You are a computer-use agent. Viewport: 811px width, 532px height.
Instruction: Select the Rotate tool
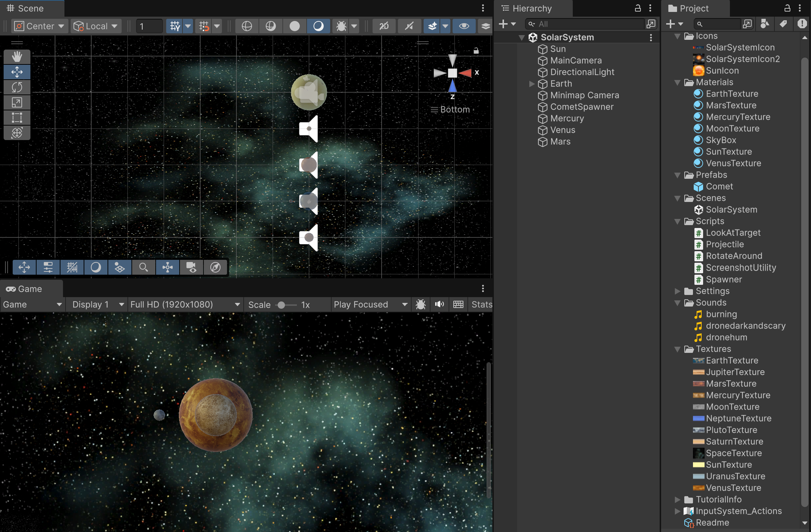click(17, 87)
